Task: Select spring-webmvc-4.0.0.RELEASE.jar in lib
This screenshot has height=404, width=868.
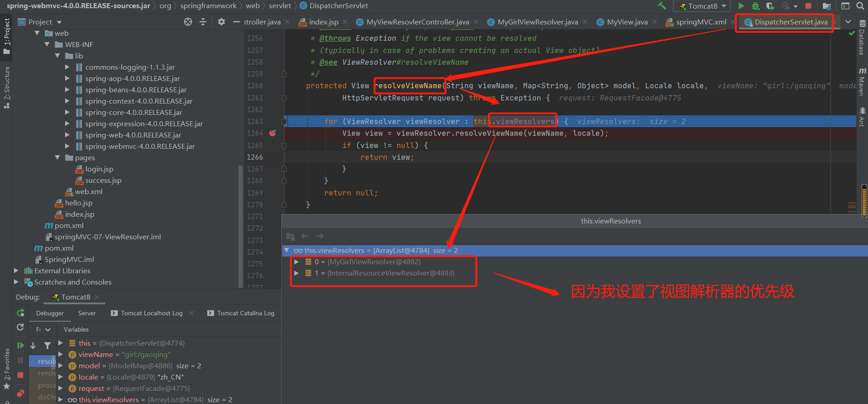Action: point(140,146)
